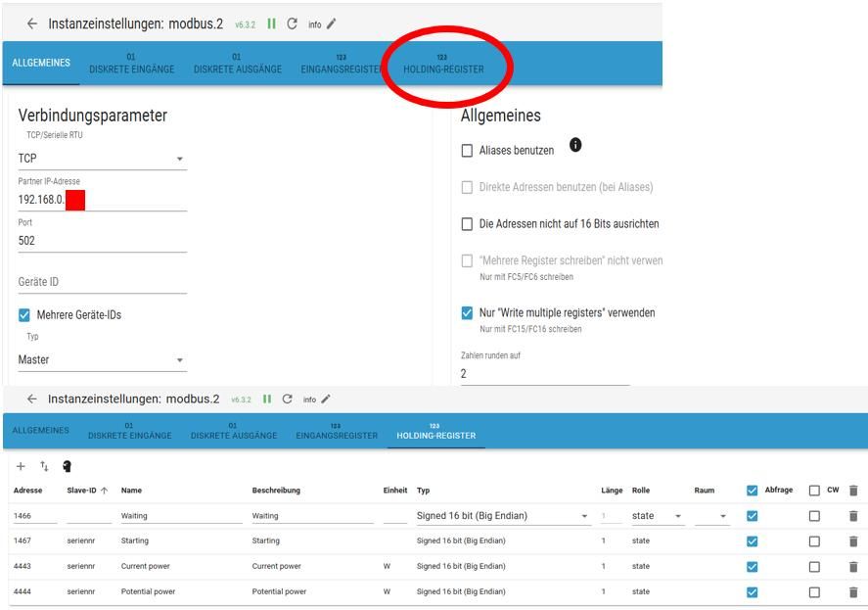Click the 'Starting' name cell
The width and height of the screenshot is (868, 610).
pyautogui.click(x=134, y=540)
